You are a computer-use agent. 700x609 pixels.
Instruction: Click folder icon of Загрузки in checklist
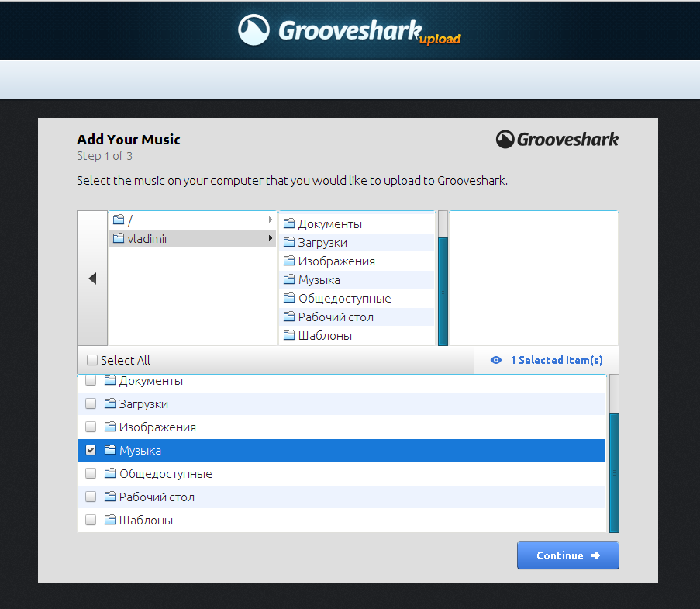point(110,403)
